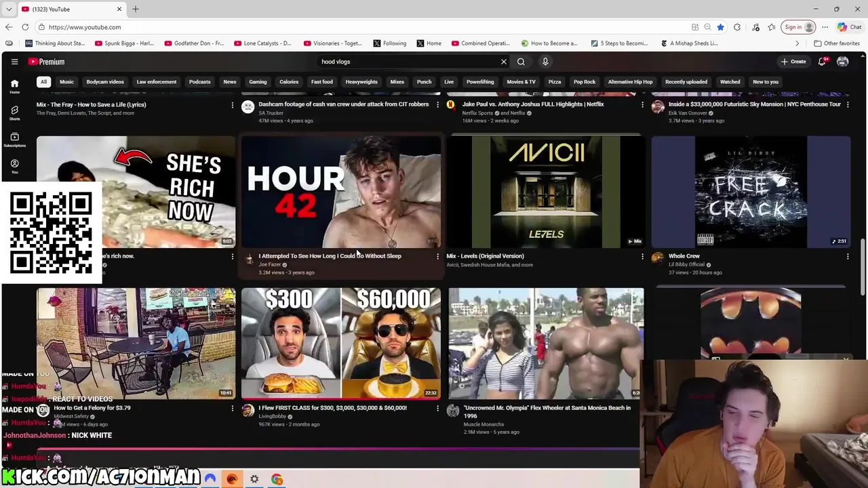
Task: Select the Gaming chip
Action: [x=258, y=82]
